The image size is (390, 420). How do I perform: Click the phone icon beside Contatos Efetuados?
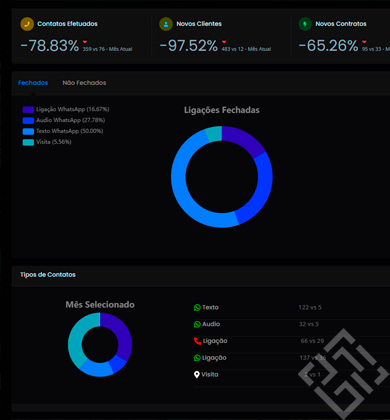(27, 24)
